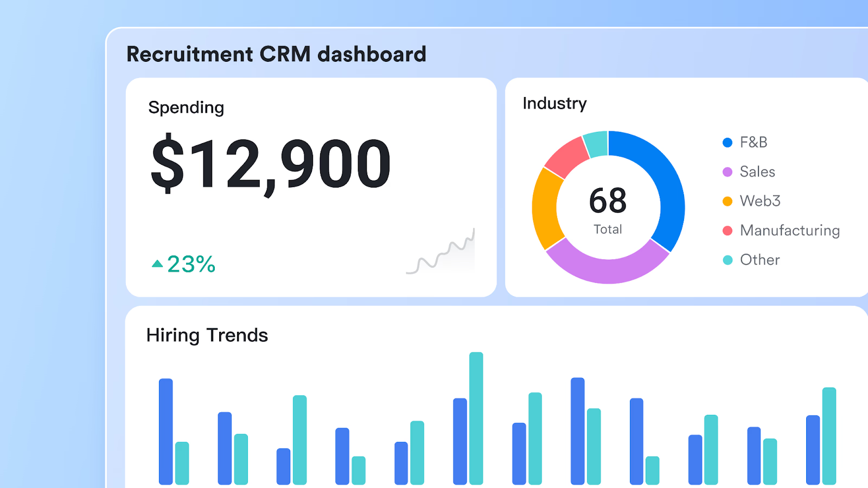Screen dimensions: 868x488
Task: Click the Other legend label
Action: coord(759,260)
